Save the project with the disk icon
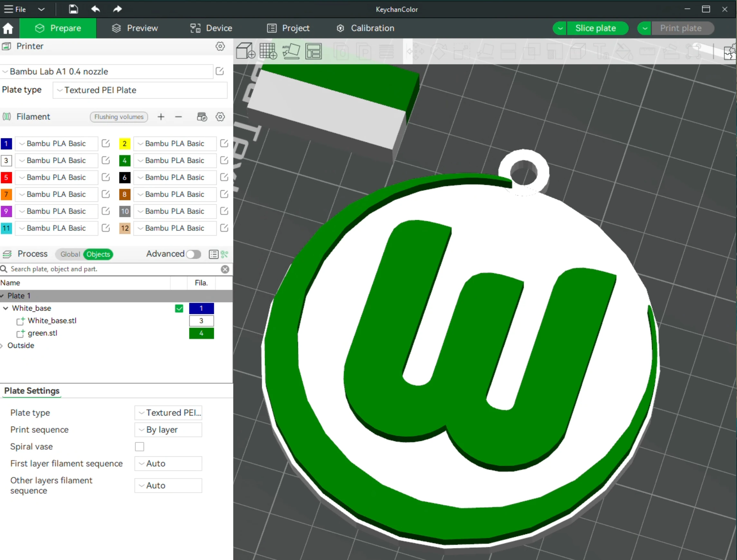 click(x=73, y=9)
